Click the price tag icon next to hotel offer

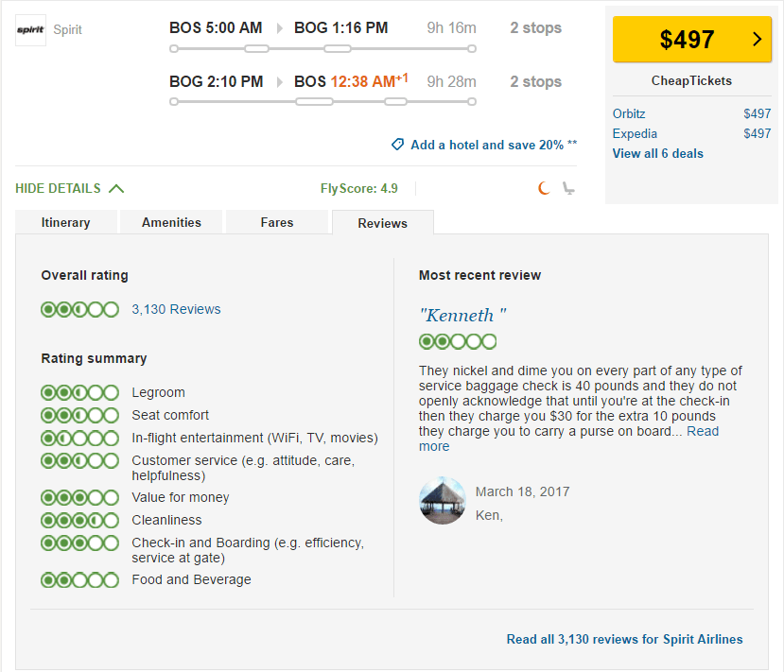point(397,145)
